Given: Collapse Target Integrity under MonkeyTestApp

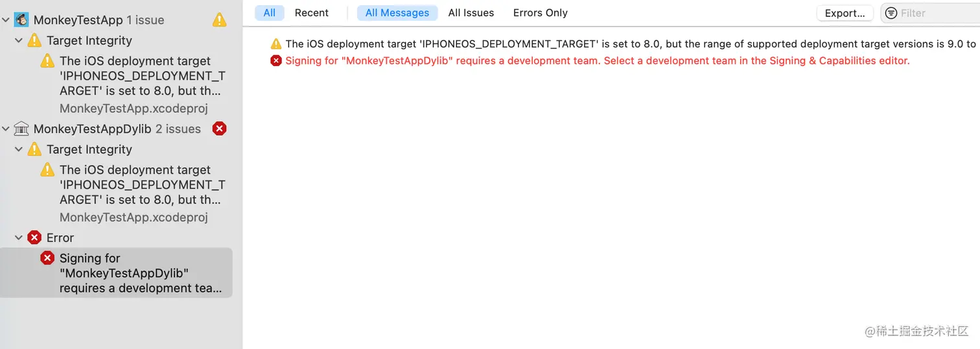Looking at the screenshot, I should [x=19, y=40].
